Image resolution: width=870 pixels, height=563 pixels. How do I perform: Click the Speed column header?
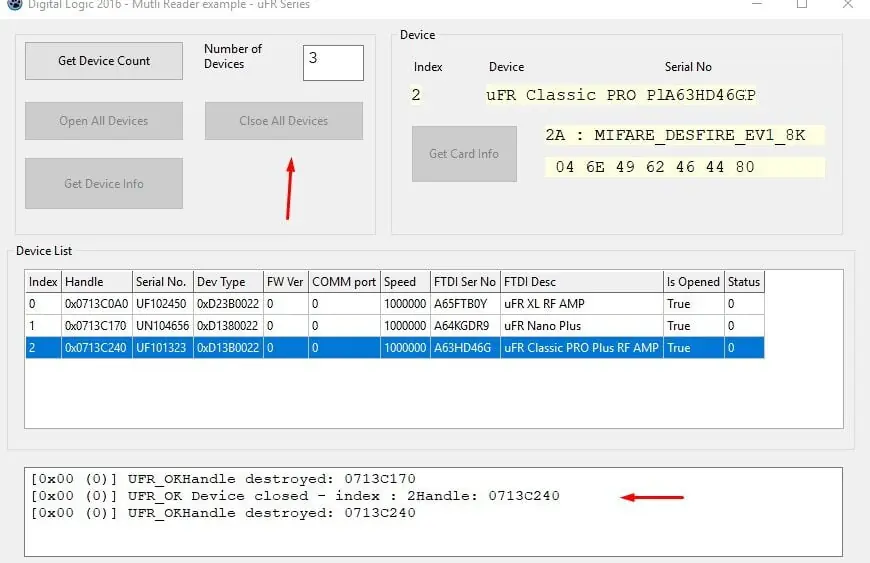coord(405,282)
